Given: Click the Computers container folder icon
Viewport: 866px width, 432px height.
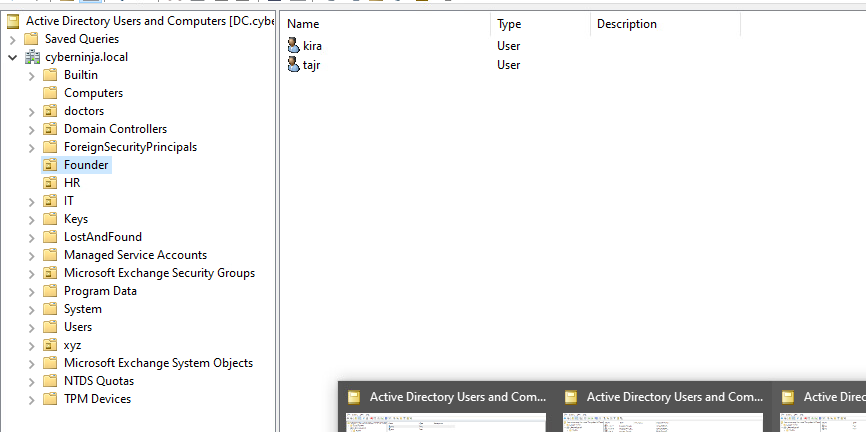Looking at the screenshot, I should click(50, 93).
